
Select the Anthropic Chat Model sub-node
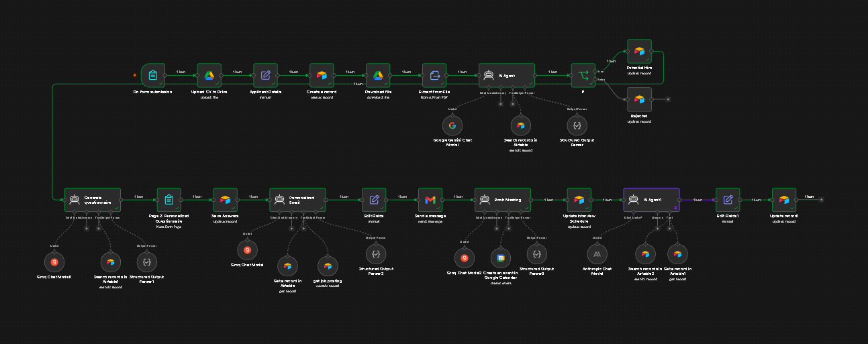point(599,253)
